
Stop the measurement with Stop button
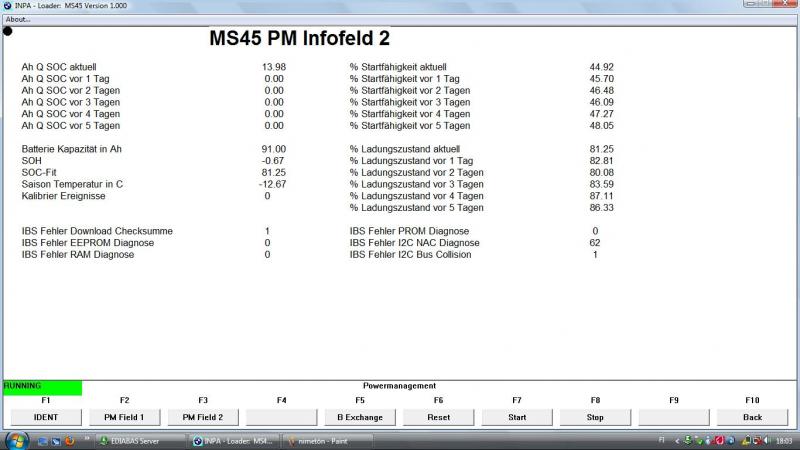(x=595, y=416)
